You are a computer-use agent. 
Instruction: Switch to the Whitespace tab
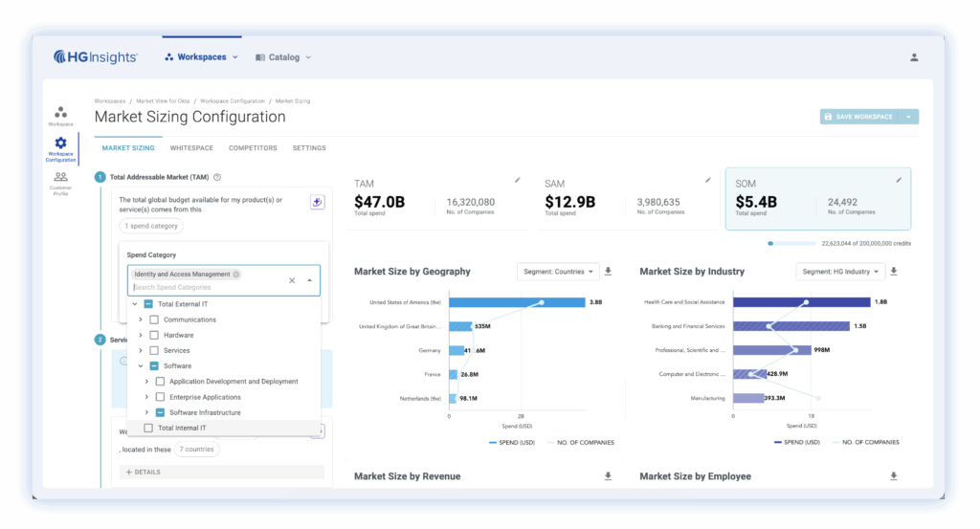(x=191, y=148)
